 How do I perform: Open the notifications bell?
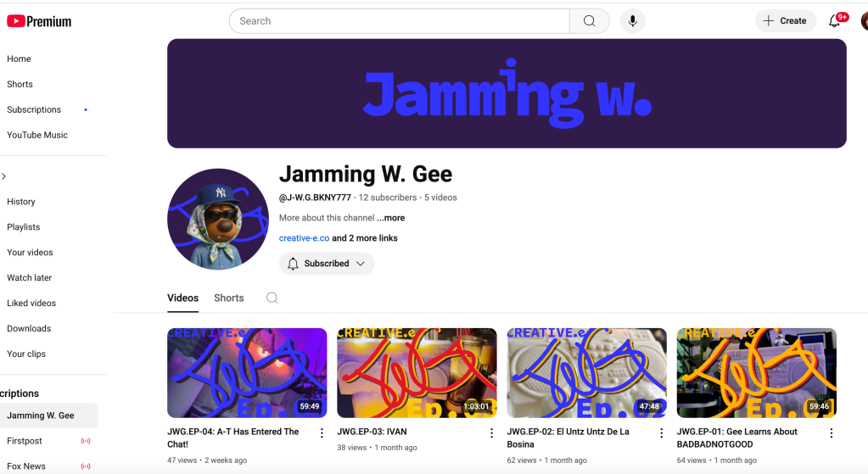click(x=835, y=21)
